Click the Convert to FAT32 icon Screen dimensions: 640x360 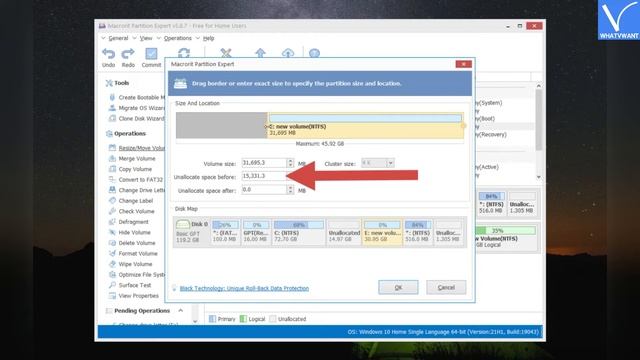pyautogui.click(x=112, y=180)
